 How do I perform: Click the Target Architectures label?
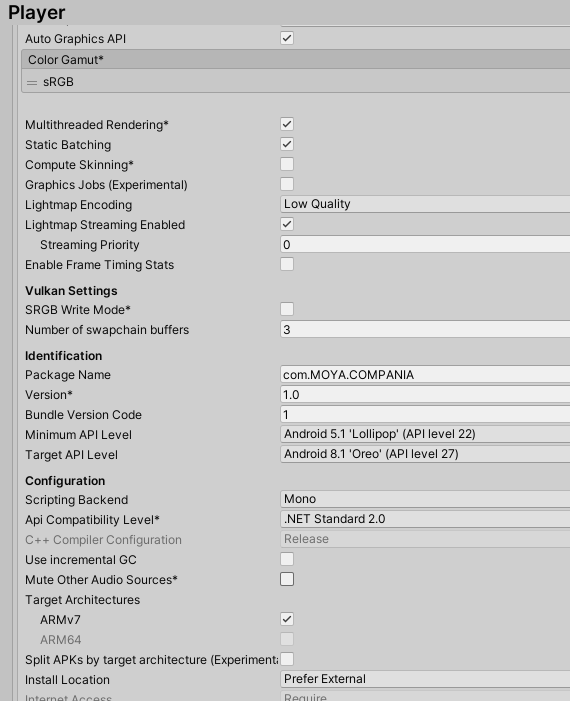click(x=82, y=600)
